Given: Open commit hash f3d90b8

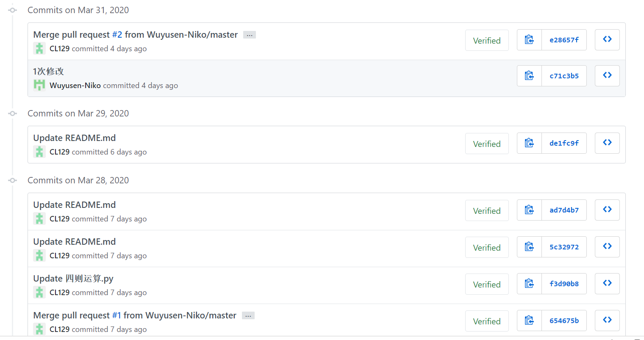Looking at the screenshot, I should (564, 284).
